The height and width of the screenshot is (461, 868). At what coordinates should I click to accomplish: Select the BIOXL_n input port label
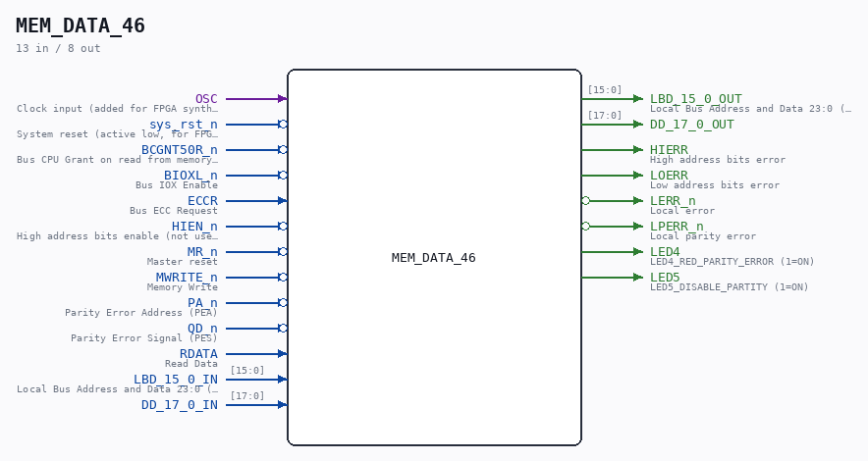pyautogui.click(x=190, y=176)
